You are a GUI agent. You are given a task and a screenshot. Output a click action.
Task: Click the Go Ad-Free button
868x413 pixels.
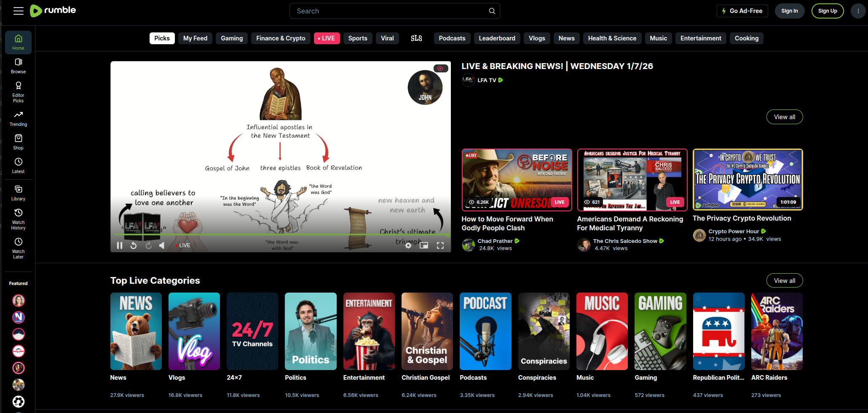(742, 11)
